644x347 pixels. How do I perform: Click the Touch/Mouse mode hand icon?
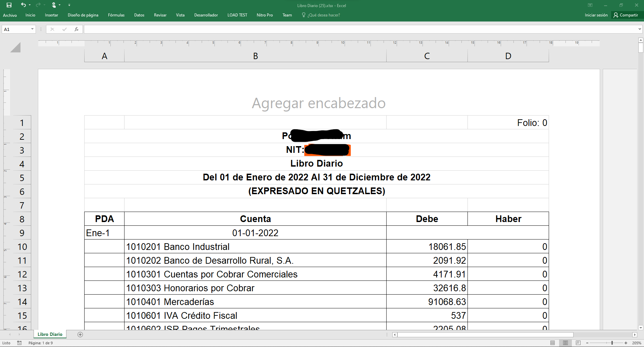[54, 5]
